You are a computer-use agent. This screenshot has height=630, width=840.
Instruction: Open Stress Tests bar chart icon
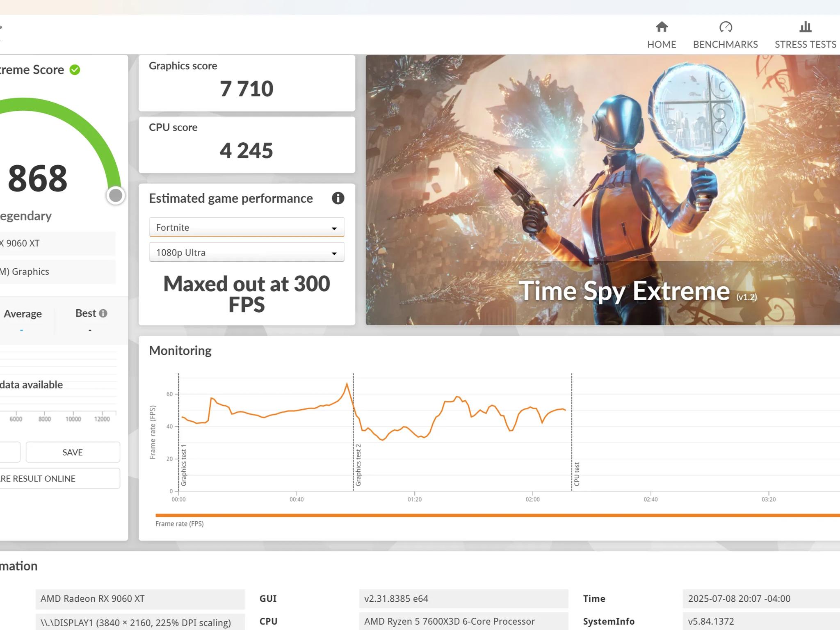tap(805, 27)
